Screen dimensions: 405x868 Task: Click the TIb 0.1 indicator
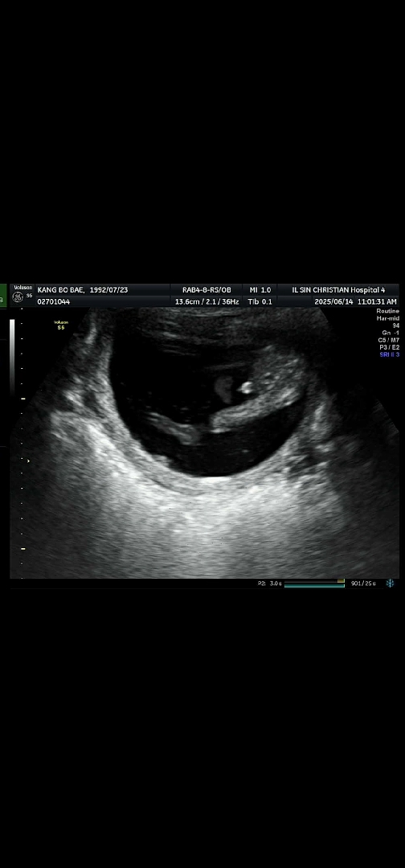(260, 301)
